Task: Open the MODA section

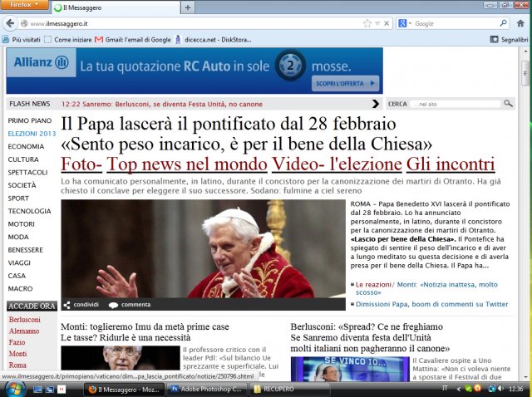Action: coord(18,237)
